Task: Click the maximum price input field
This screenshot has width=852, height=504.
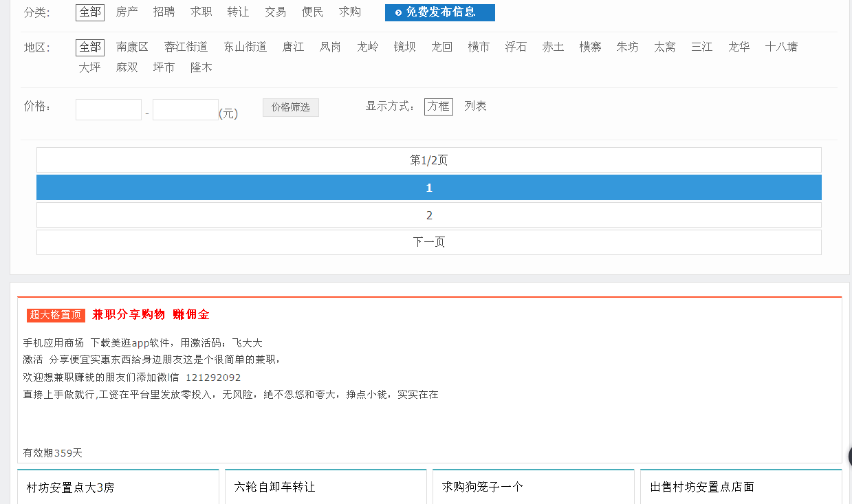Action: point(185,110)
